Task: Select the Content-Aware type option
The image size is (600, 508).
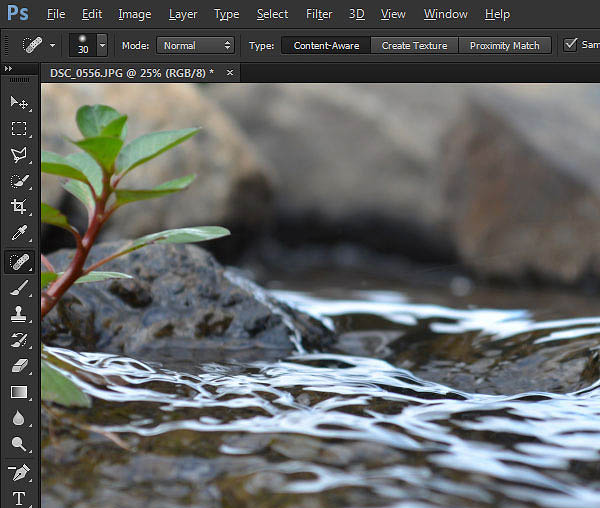Action: (326, 46)
